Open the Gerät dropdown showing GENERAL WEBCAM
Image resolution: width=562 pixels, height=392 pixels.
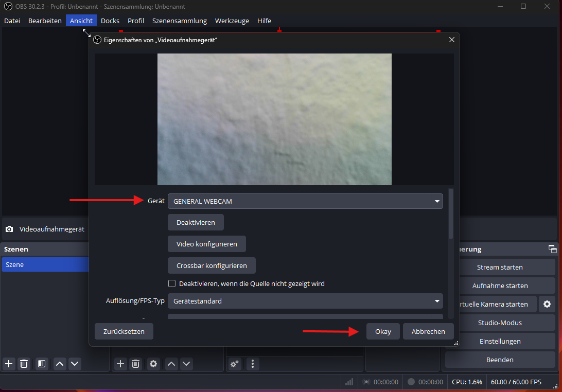tap(305, 201)
